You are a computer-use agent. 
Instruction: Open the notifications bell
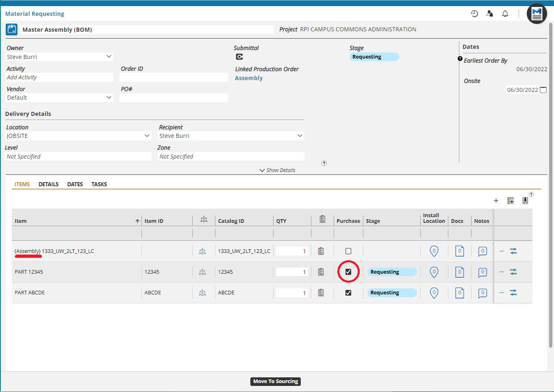coord(505,14)
